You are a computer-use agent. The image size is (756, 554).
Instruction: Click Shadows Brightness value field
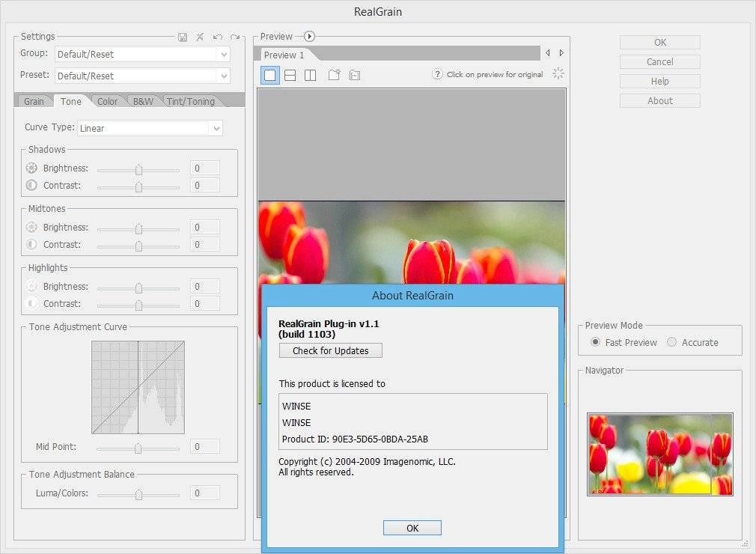pyautogui.click(x=205, y=168)
